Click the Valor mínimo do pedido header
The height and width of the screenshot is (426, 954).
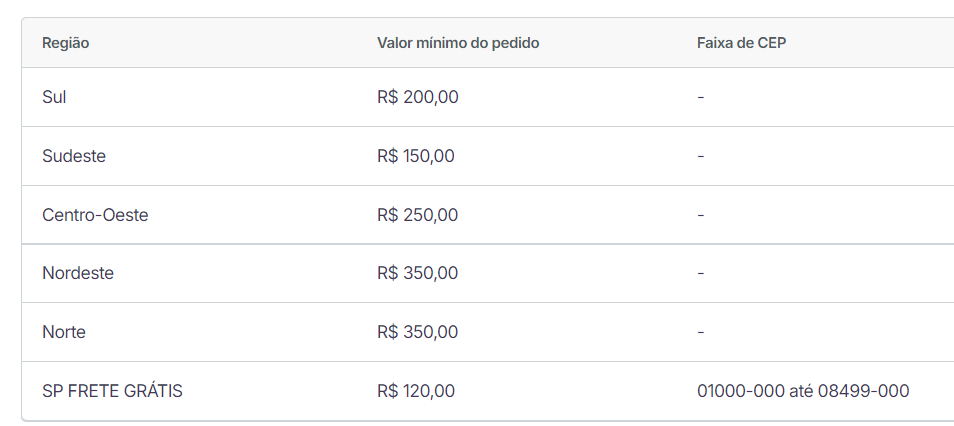pyautogui.click(x=458, y=44)
